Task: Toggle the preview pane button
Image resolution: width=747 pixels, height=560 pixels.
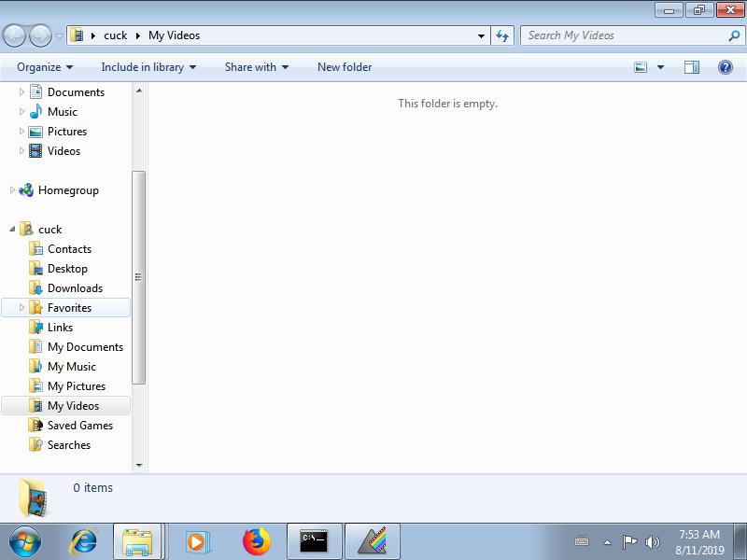Action: (x=692, y=67)
